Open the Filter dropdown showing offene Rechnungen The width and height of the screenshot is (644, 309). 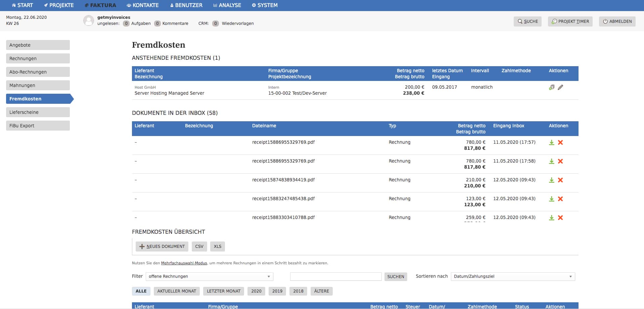tap(210, 276)
